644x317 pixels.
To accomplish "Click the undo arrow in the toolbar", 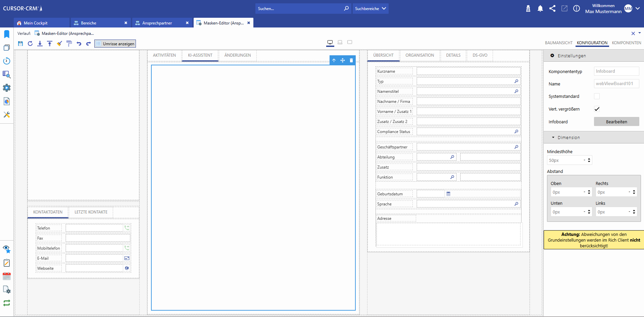I will coord(79,44).
